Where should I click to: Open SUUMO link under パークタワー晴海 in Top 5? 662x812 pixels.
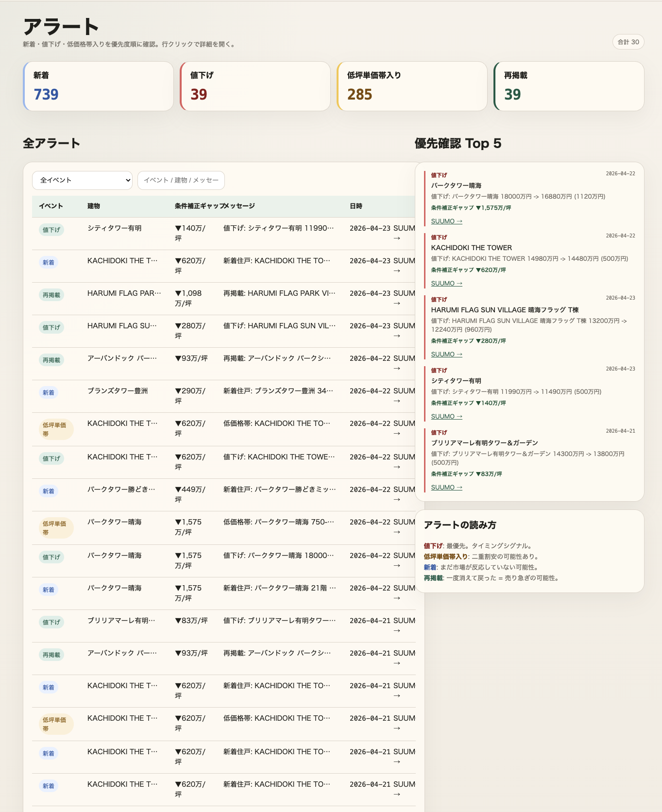[x=446, y=221]
